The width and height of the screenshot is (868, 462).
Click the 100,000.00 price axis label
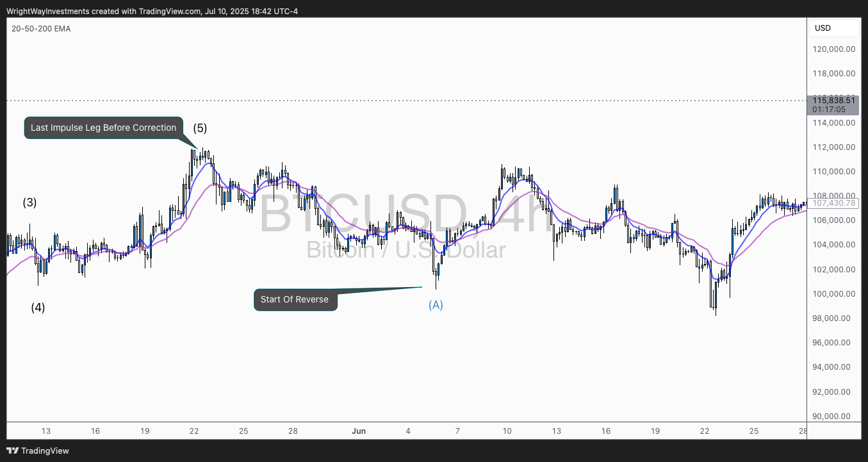[x=834, y=293]
